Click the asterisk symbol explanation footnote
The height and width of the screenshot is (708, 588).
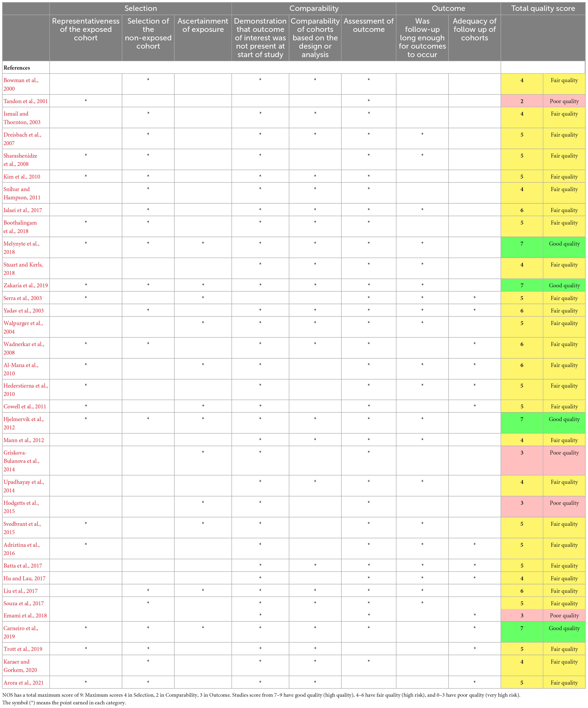(x=64, y=703)
